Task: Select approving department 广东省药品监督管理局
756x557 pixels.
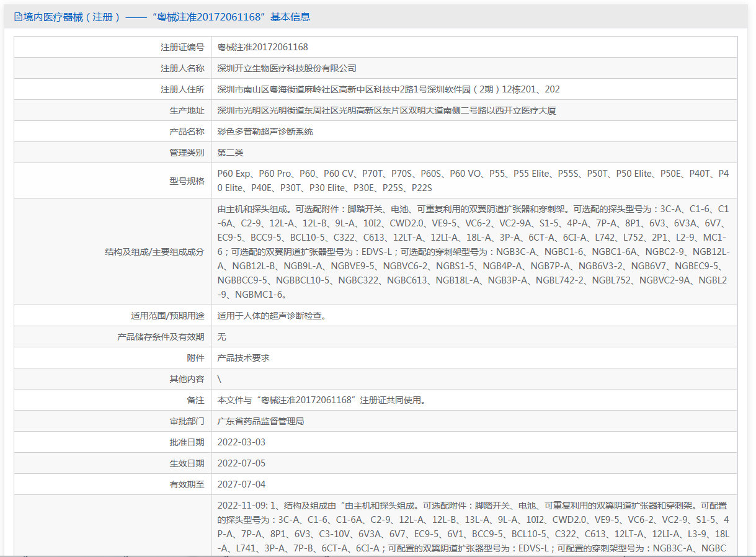Action: click(x=261, y=421)
